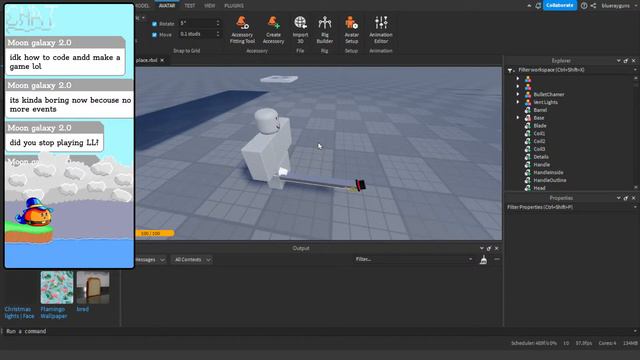Open the Explorer filter dropdown arrow
640x360 pixels.
coord(635,70)
